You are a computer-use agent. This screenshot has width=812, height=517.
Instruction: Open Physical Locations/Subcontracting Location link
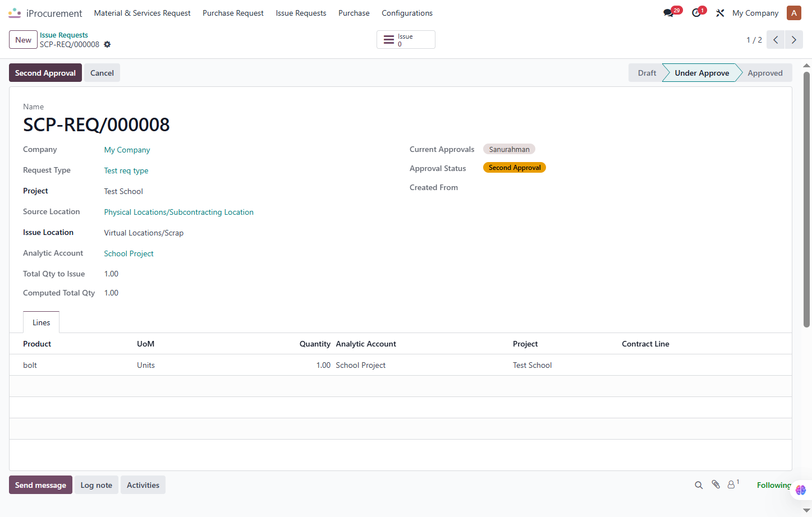[178, 212]
